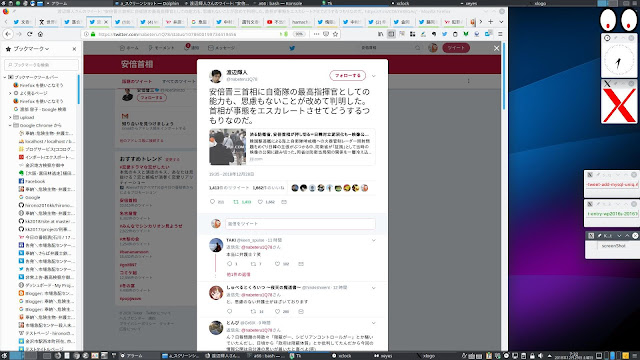Toggle sidebar icon in Firefox toolbar

coord(391,34)
